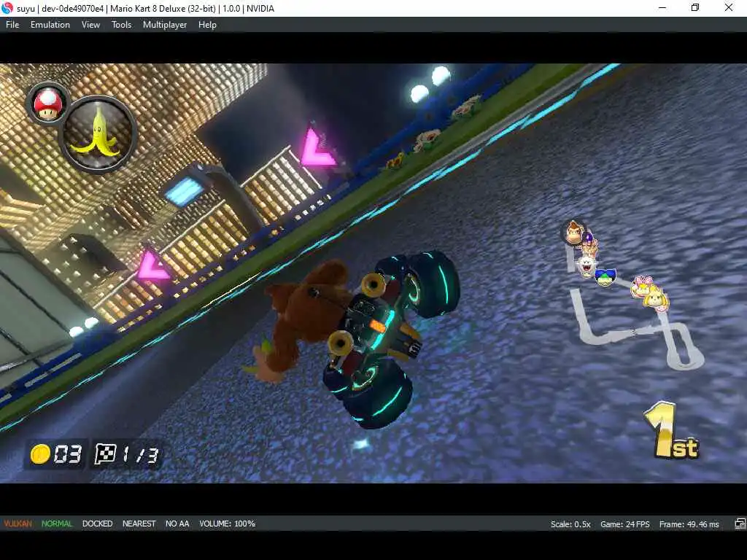The width and height of the screenshot is (747, 560).
Task: Toggle the NEAREST scaling filter button
Action: point(139,524)
